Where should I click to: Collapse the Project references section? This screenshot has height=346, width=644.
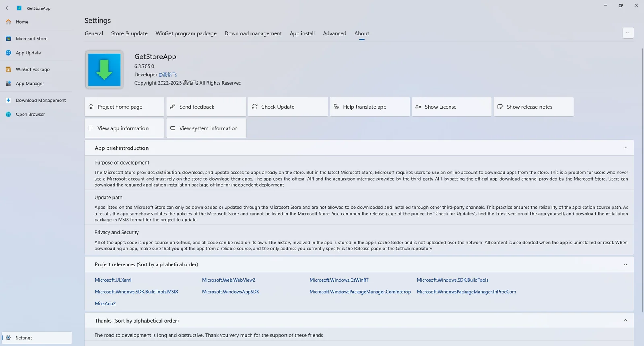point(625,264)
